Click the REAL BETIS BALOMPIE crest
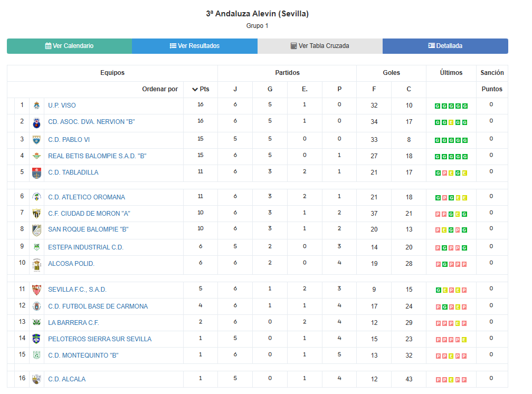The width and height of the screenshot is (532, 394). 36,156
